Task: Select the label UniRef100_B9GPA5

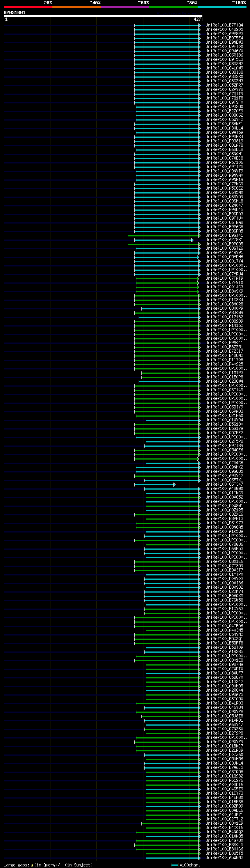Action: coord(224,231)
